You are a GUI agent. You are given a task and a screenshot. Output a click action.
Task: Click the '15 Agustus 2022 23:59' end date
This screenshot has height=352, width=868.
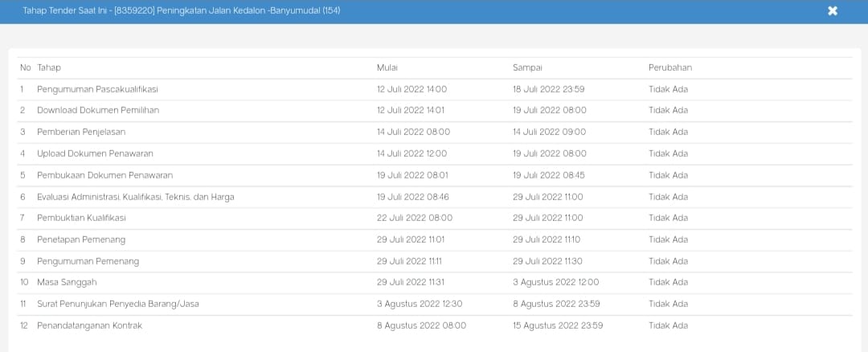[x=558, y=325]
